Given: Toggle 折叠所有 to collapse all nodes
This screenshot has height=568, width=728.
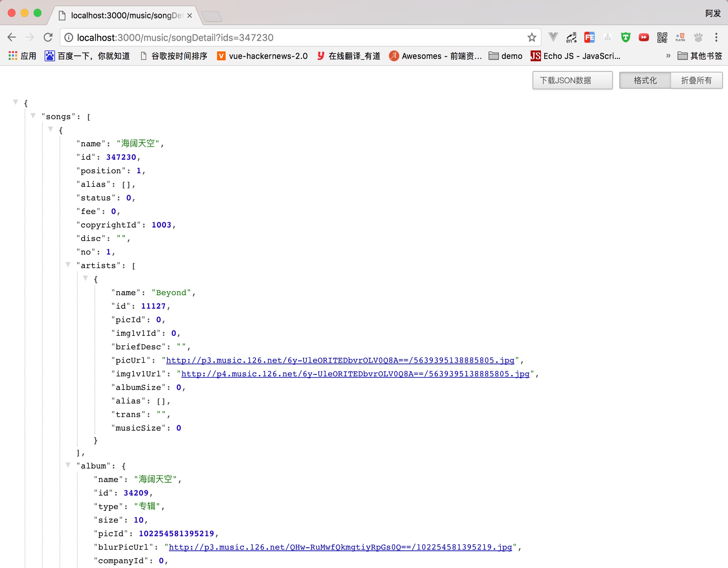Looking at the screenshot, I should [696, 80].
